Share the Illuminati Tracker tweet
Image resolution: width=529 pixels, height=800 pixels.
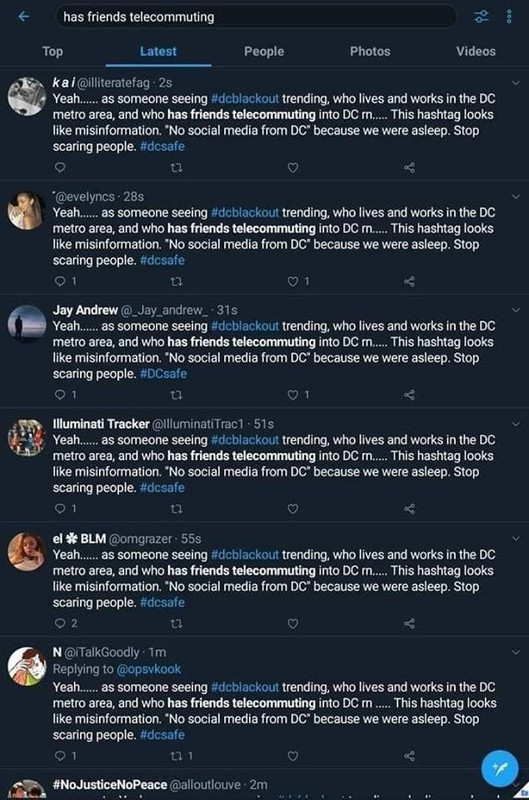pyautogui.click(x=409, y=509)
